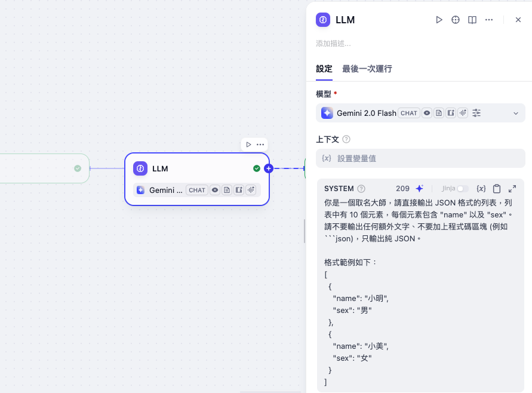Insert variable using SYSTEM prompt {x} icon

point(481,189)
